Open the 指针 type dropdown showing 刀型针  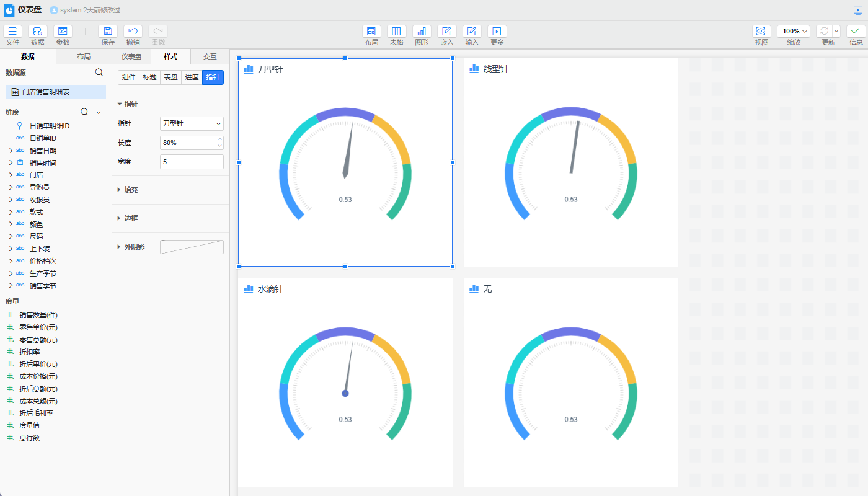192,124
